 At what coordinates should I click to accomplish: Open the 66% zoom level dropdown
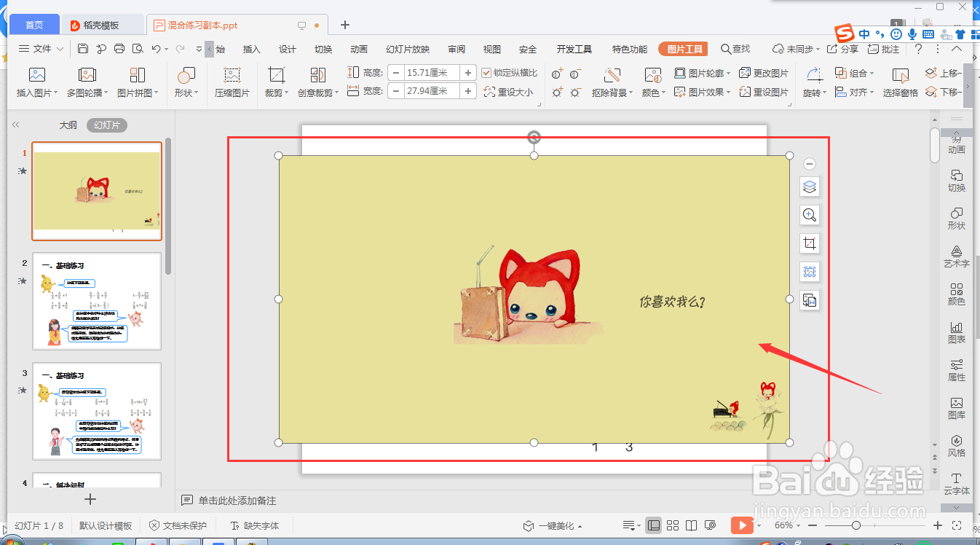(787, 525)
